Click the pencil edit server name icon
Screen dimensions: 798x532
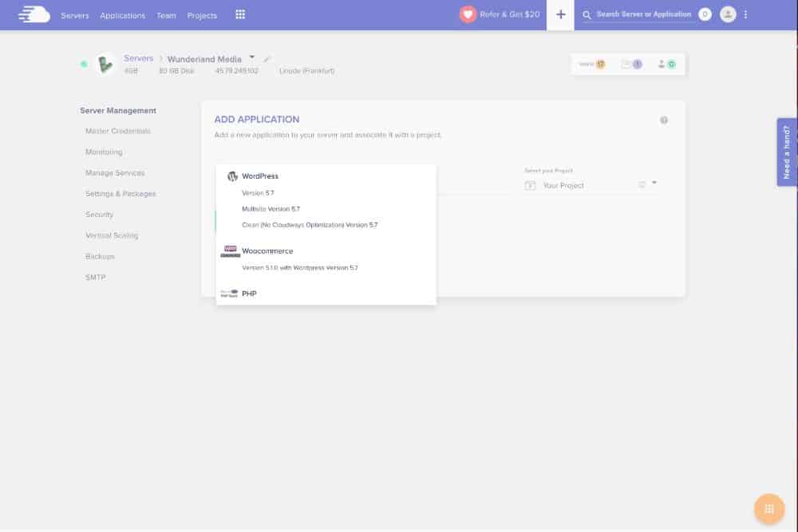click(x=267, y=60)
